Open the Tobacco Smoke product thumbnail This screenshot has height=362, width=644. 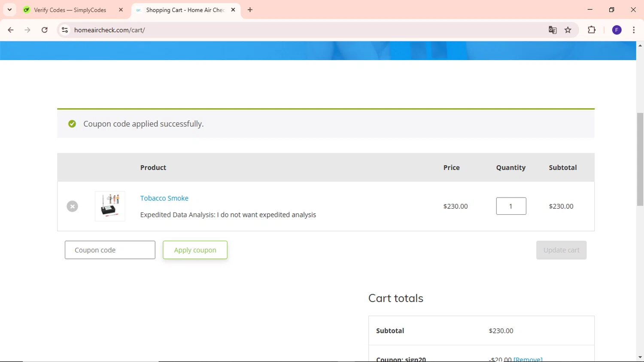110,206
